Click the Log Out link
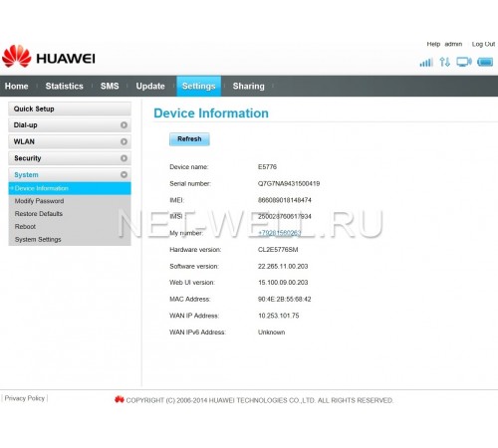The height and width of the screenshot is (448, 498). 483,44
